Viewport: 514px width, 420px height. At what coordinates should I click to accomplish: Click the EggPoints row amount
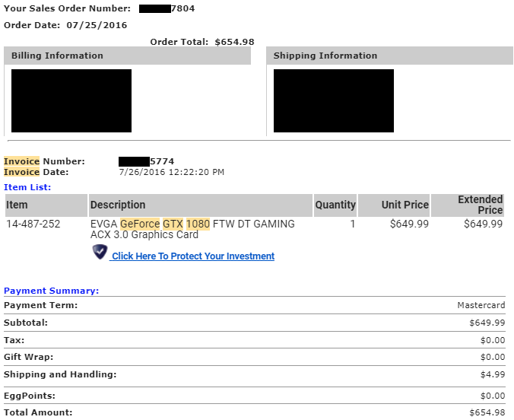pos(492,396)
